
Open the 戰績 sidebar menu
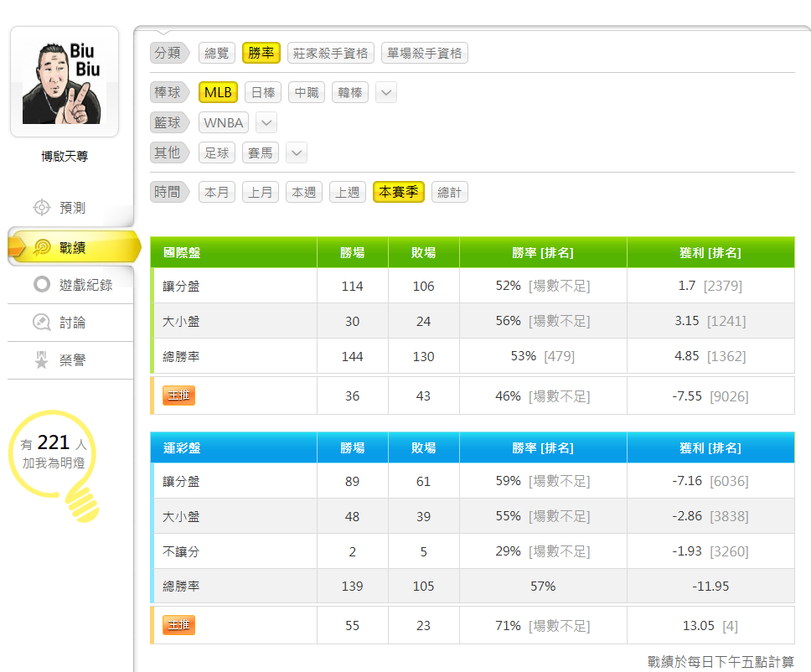coord(74,247)
